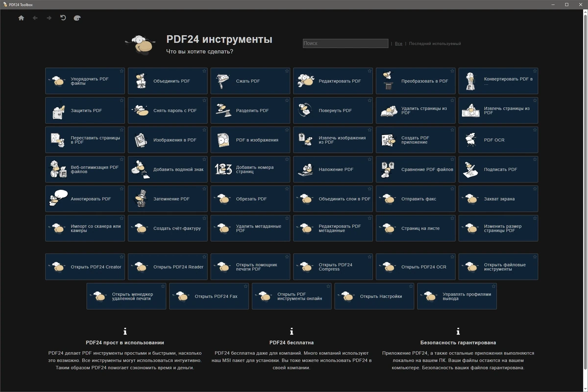This screenshot has height=392, width=588.
Task: Open the Аннотировать PDF speech bubble icon
Action: 58,199
